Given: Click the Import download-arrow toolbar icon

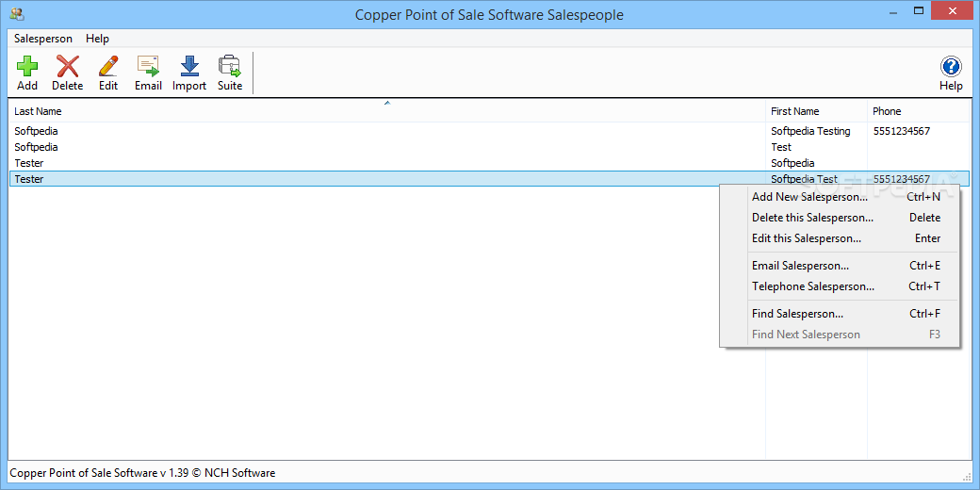Looking at the screenshot, I should click(x=189, y=73).
